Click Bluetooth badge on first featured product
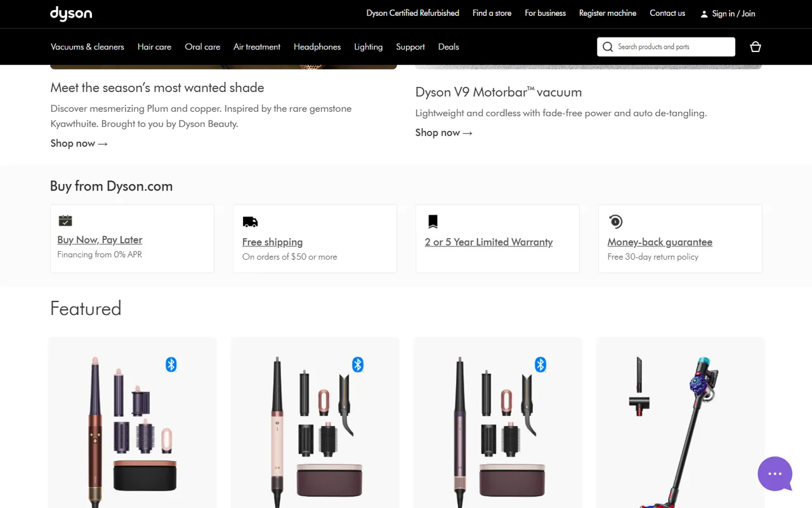This screenshot has height=508, width=812. (171, 364)
